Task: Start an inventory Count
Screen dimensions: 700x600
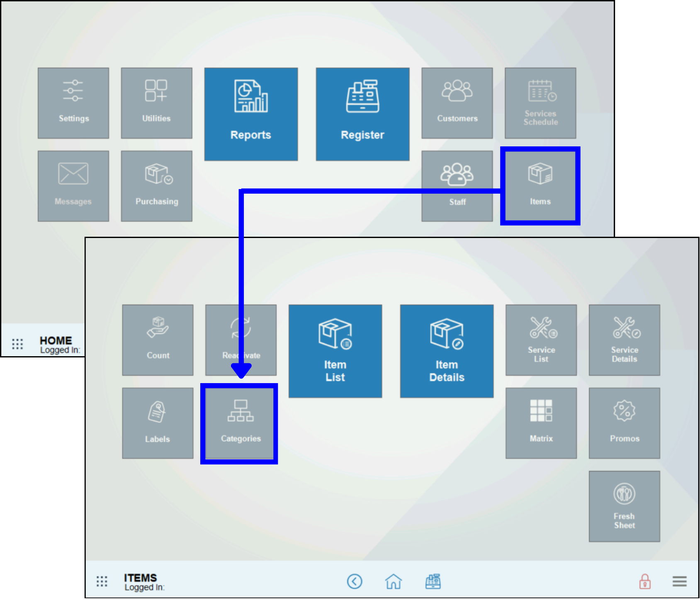Action: pyautogui.click(x=158, y=340)
